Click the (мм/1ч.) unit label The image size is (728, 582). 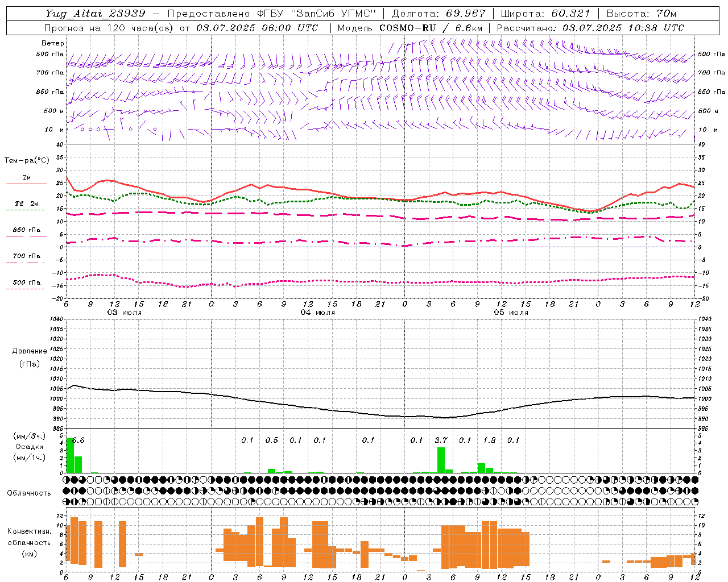click(x=30, y=458)
